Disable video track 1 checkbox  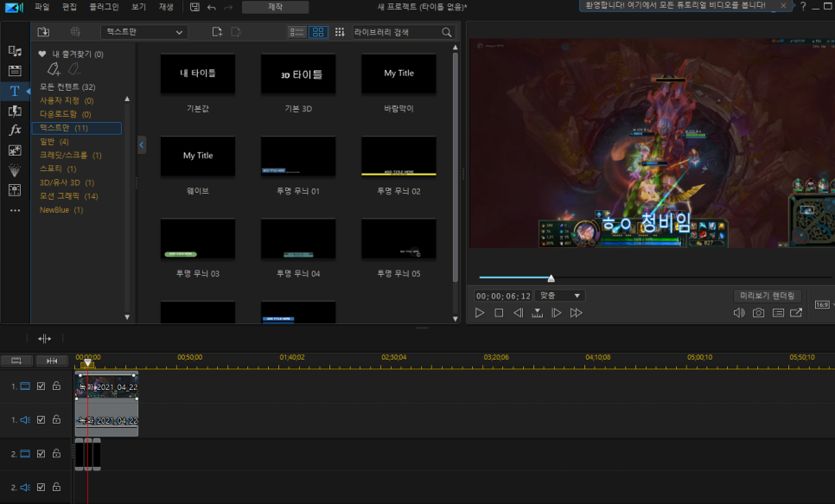[x=41, y=386]
